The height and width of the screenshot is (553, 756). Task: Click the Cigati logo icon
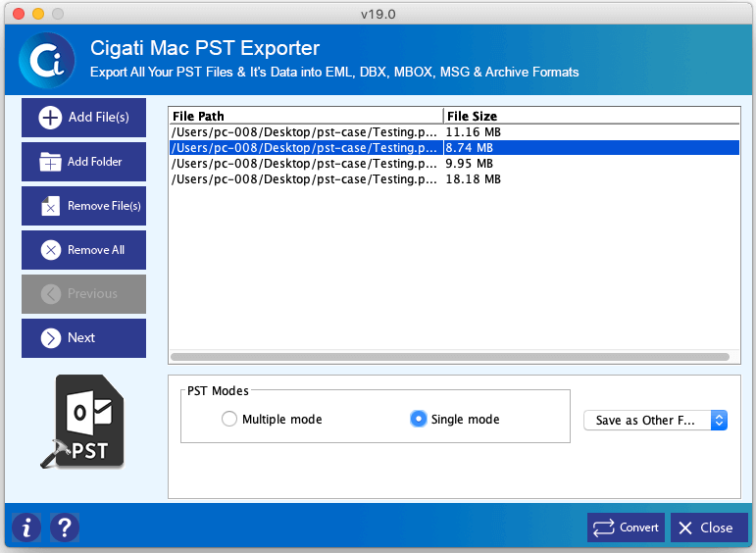47,60
